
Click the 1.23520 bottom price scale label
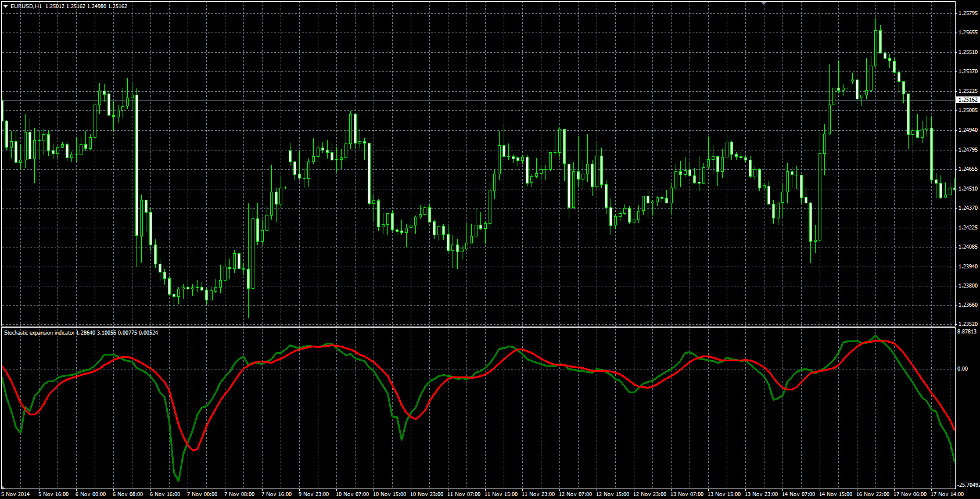point(967,324)
